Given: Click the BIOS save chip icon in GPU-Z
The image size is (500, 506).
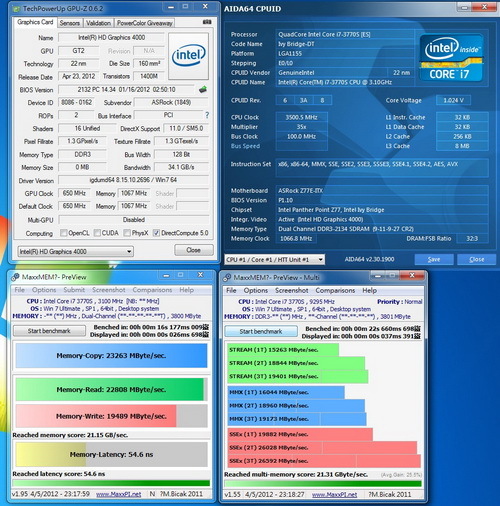Looking at the screenshot, I should pos(203,89).
